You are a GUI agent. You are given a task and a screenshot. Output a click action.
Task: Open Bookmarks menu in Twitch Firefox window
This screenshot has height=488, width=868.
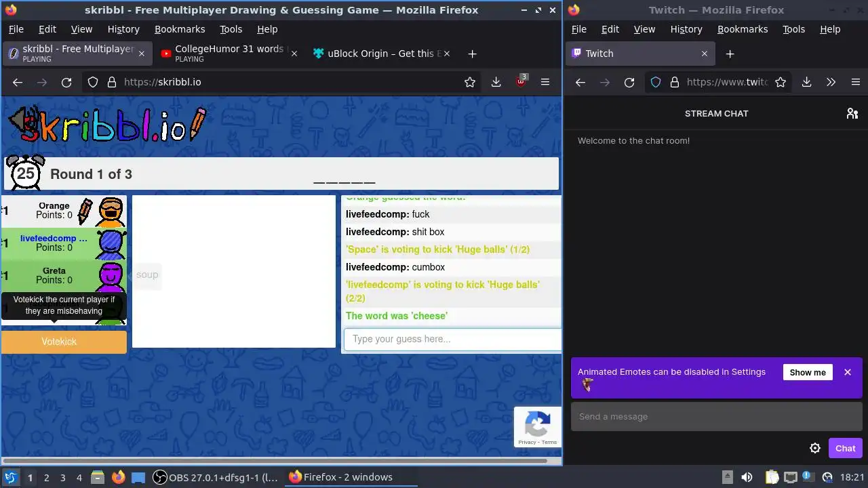[x=743, y=29]
